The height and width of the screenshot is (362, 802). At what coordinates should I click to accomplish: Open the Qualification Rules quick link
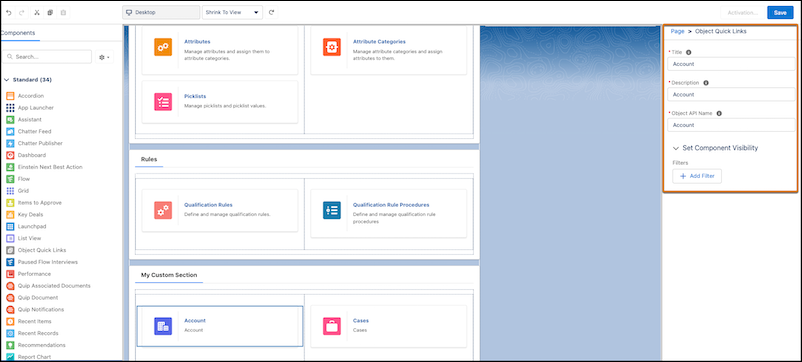(208, 205)
